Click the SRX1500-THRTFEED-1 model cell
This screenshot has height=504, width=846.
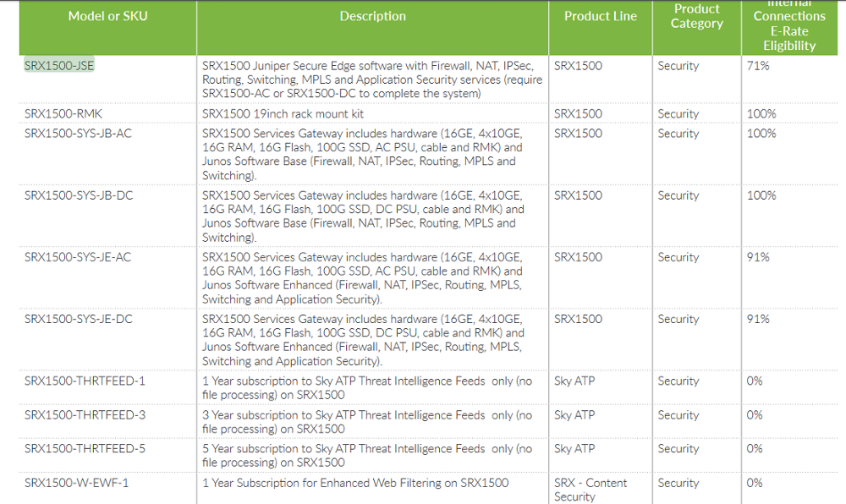coord(85,381)
